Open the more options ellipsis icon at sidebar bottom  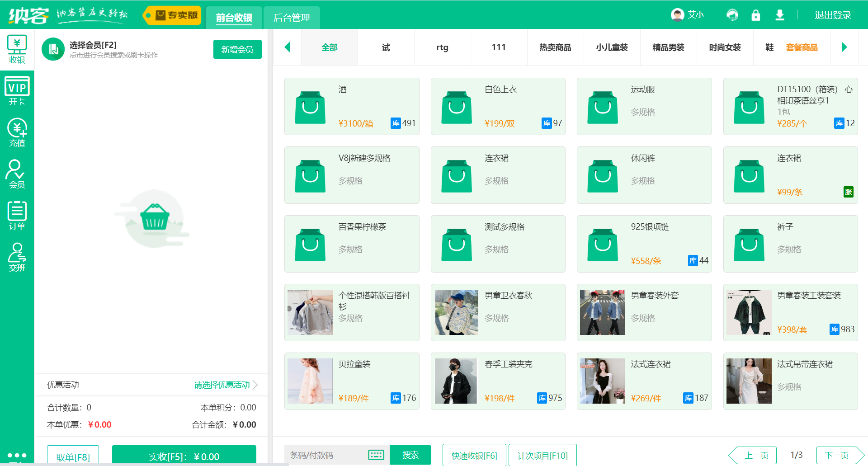coord(17,456)
